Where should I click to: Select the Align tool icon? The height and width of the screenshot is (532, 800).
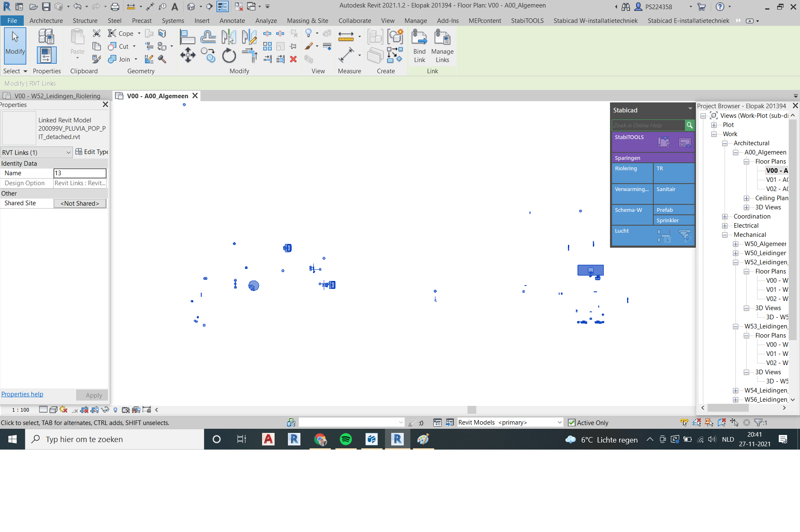pyautogui.click(x=187, y=37)
